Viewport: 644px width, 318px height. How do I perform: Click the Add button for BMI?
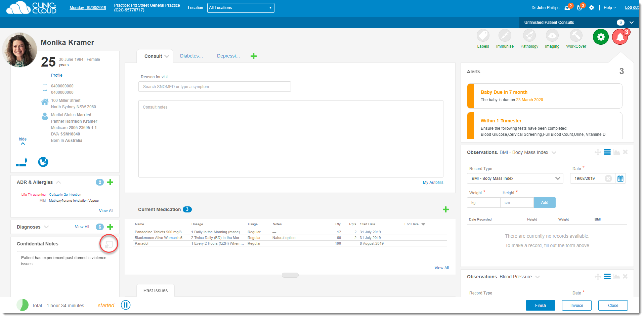click(545, 203)
